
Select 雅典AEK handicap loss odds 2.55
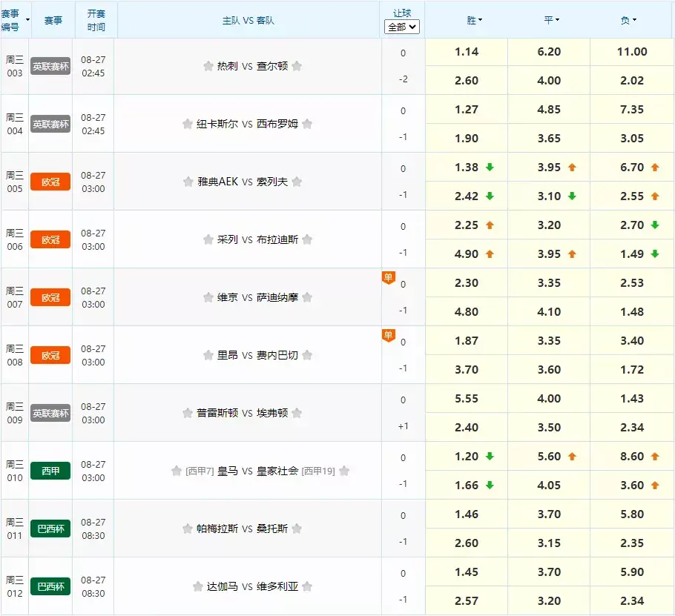(x=632, y=196)
